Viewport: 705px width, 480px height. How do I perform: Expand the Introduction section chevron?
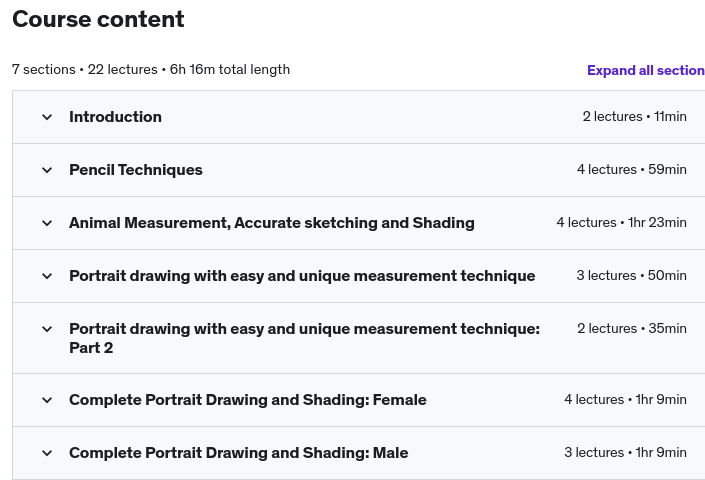click(x=47, y=117)
